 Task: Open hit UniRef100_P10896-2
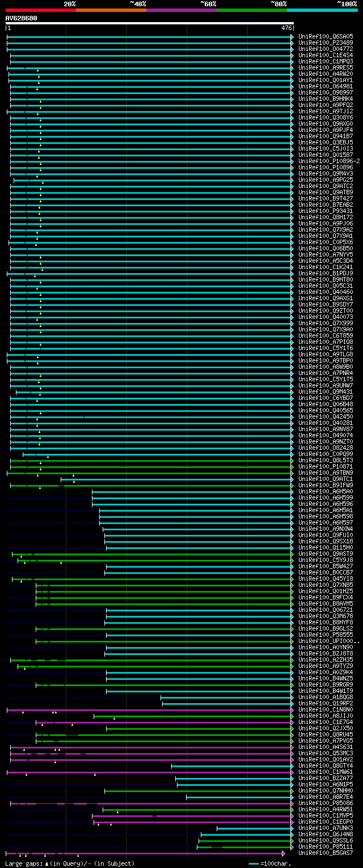point(329,161)
